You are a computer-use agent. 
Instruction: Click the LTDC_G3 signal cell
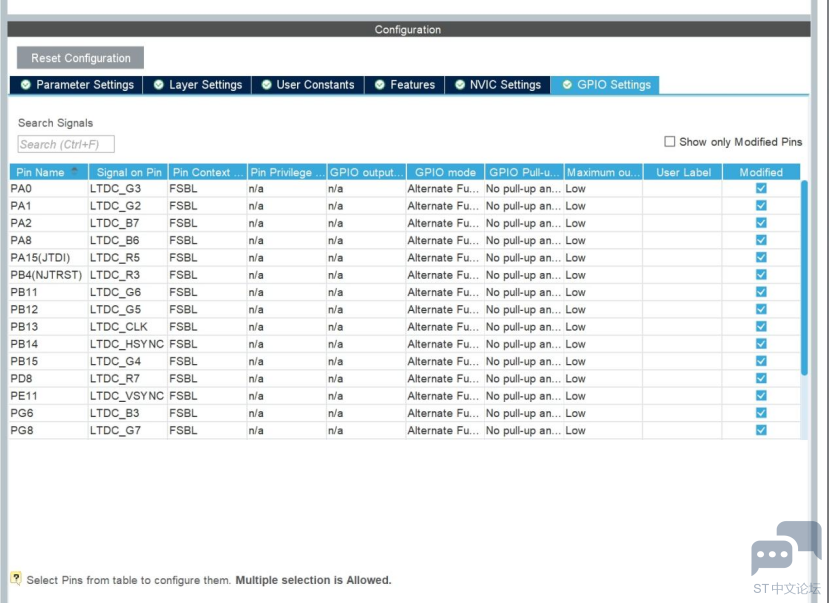click(129, 188)
